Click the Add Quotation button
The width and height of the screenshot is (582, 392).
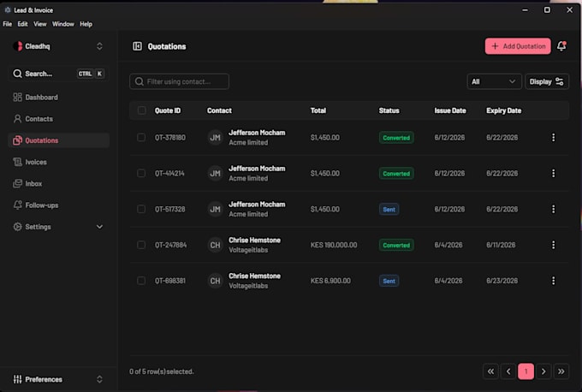point(518,46)
